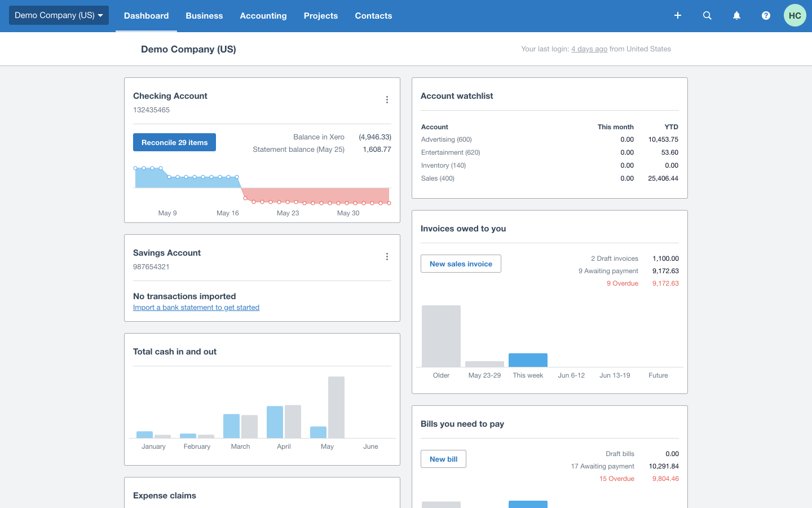Click the New bill button

click(x=443, y=459)
